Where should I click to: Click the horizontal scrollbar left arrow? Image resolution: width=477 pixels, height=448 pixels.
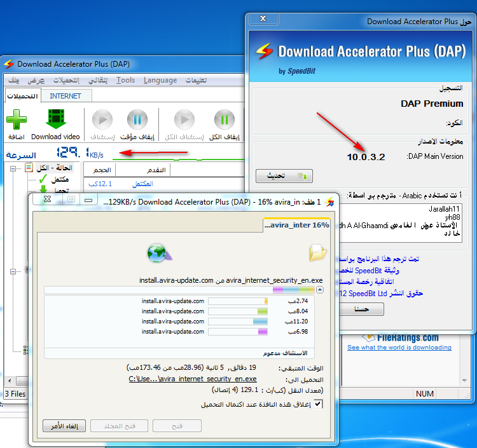tap(10, 381)
